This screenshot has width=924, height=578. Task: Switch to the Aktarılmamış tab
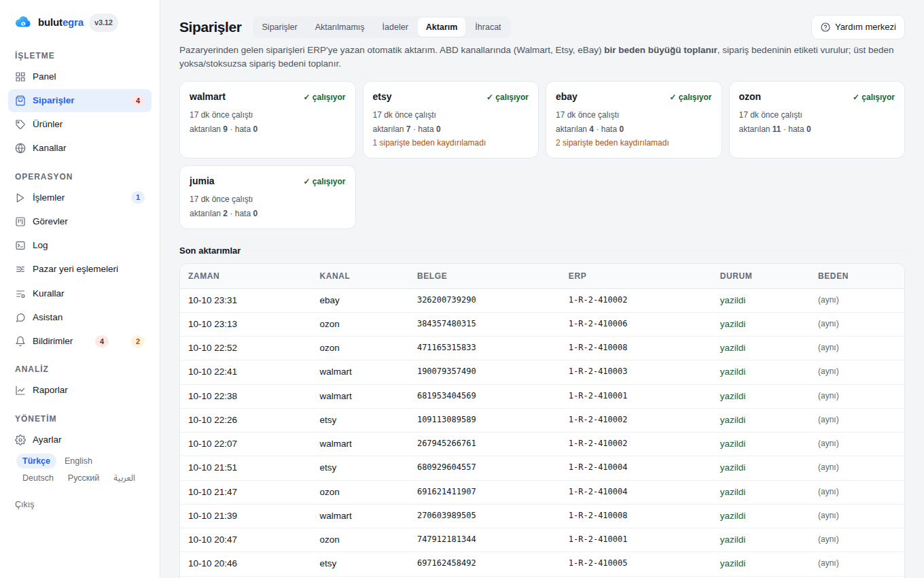340,27
